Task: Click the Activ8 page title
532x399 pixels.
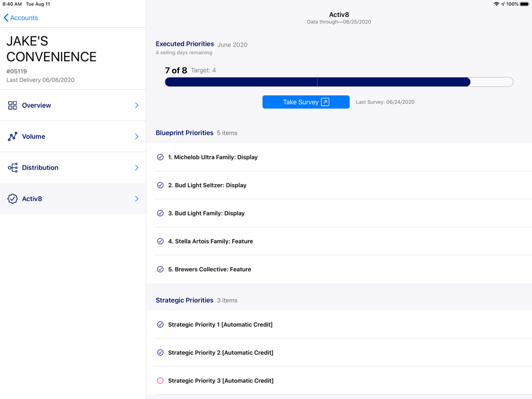Action: 339,14
